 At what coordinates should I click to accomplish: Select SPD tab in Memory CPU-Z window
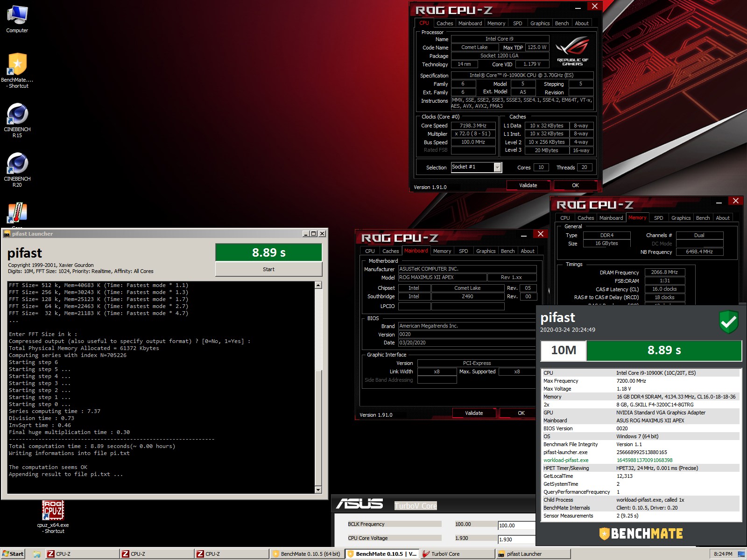point(658,218)
